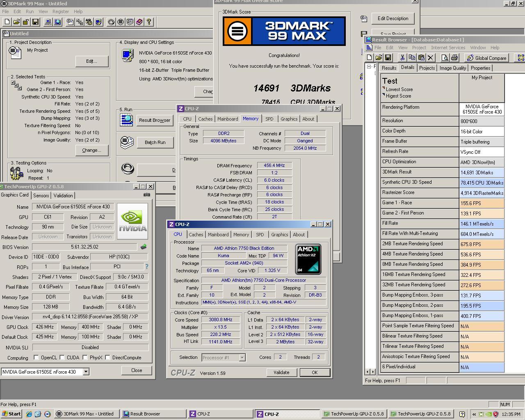Click Validate button in CPU-Z

pyautogui.click(x=281, y=372)
